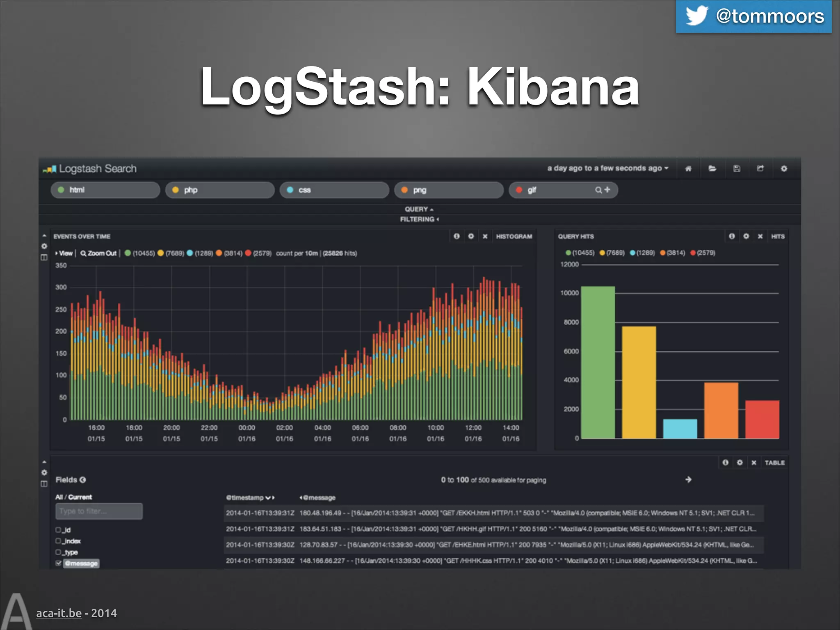Toggle the _index field checkbox
The width and height of the screenshot is (840, 630).
pyautogui.click(x=58, y=541)
